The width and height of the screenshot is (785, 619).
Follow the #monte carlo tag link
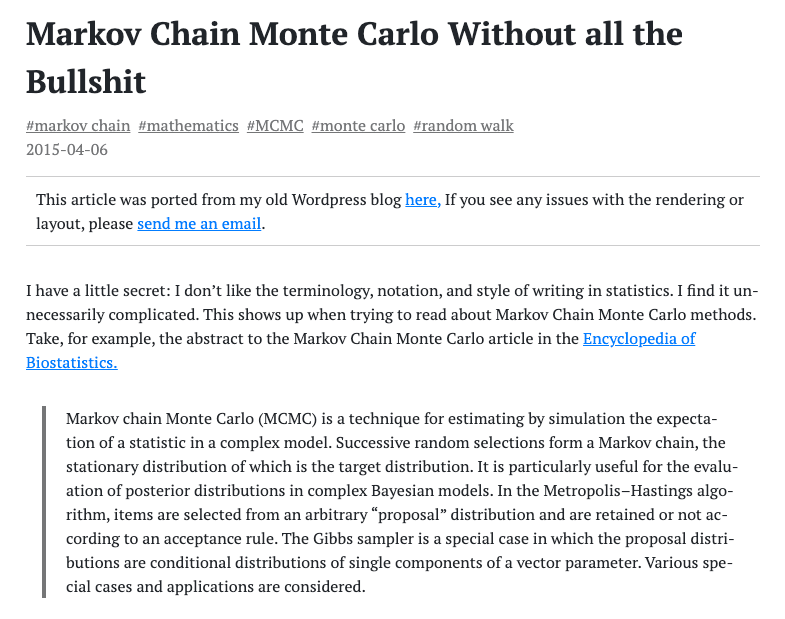coord(358,126)
